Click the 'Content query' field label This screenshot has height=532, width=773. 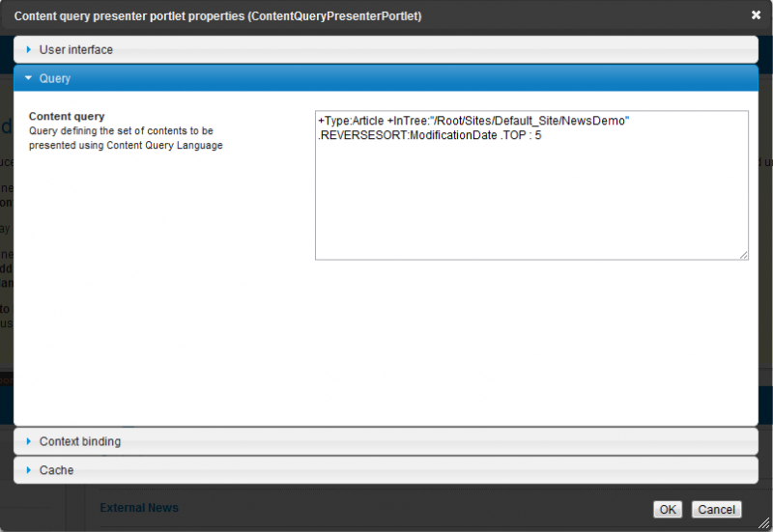click(67, 116)
